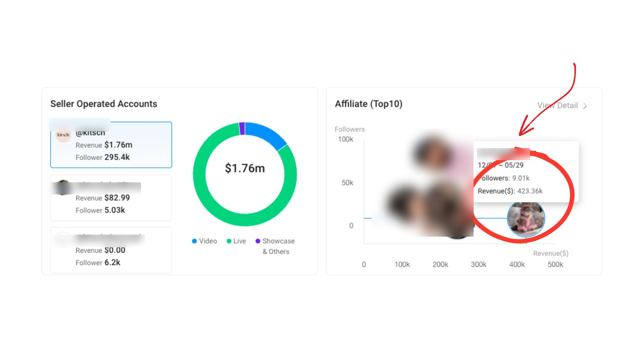The height and width of the screenshot is (362, 644).
Task: Click the 500k label on revenue axis
Action: (x=555, y=264)
